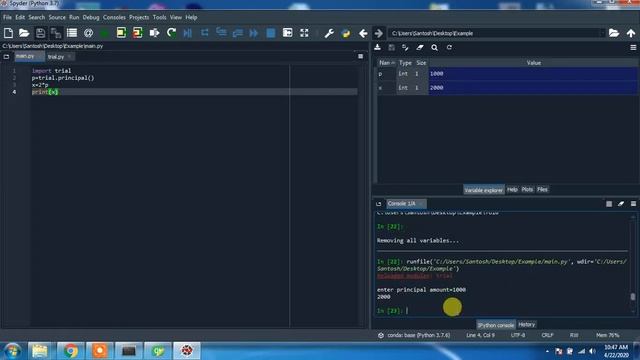Screen dimensions: 640x360
Task: Open Variable explorer options hamburger menu
Action: (x=633, y=48)
